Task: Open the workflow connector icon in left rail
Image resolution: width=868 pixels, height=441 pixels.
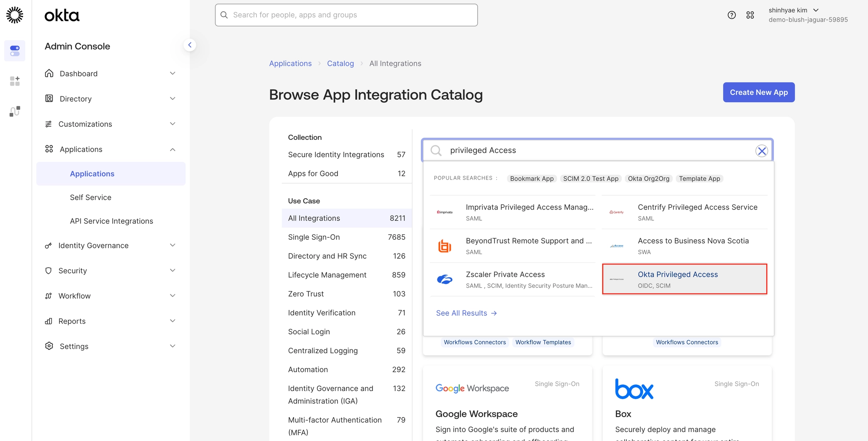Action: coord(15,111)
